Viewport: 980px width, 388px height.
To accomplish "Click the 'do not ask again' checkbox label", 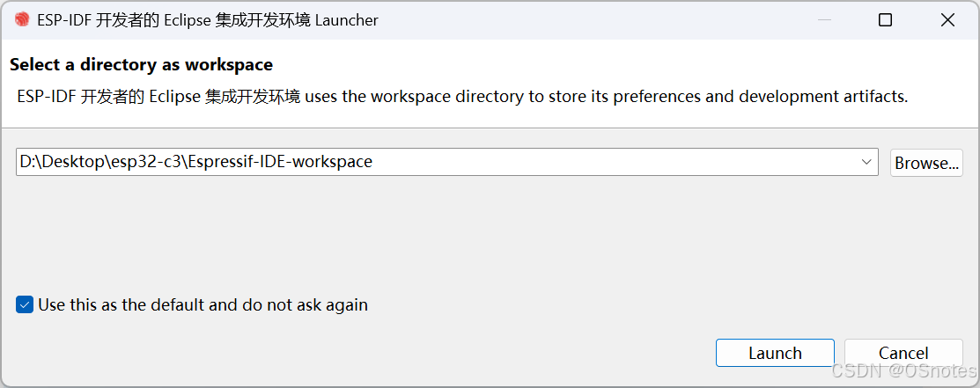I will [x=203, y=305].
